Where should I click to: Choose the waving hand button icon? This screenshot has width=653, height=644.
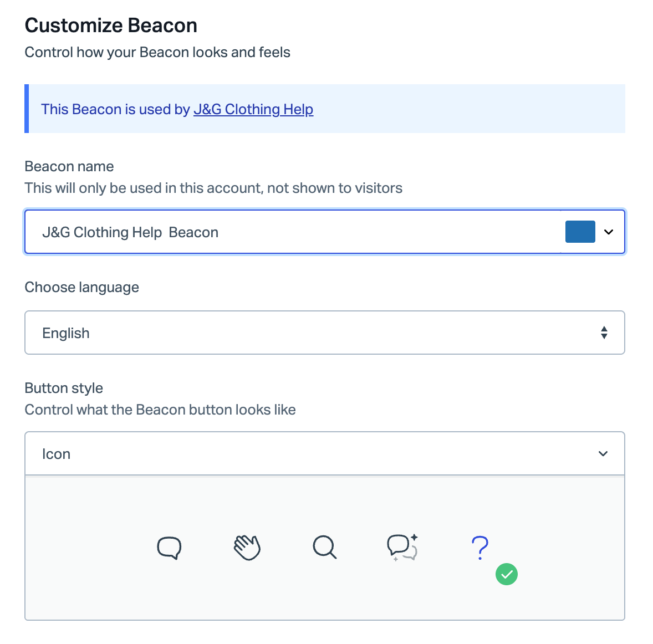click(x=247, y=548)
